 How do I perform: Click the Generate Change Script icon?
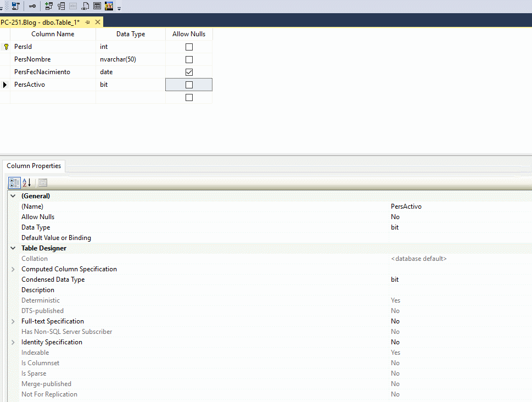point(15,6)
